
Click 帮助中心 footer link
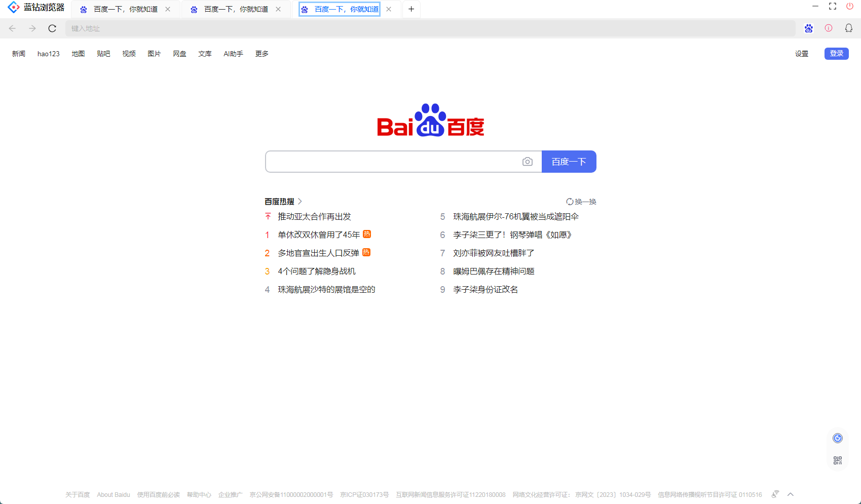pos(199,495)
